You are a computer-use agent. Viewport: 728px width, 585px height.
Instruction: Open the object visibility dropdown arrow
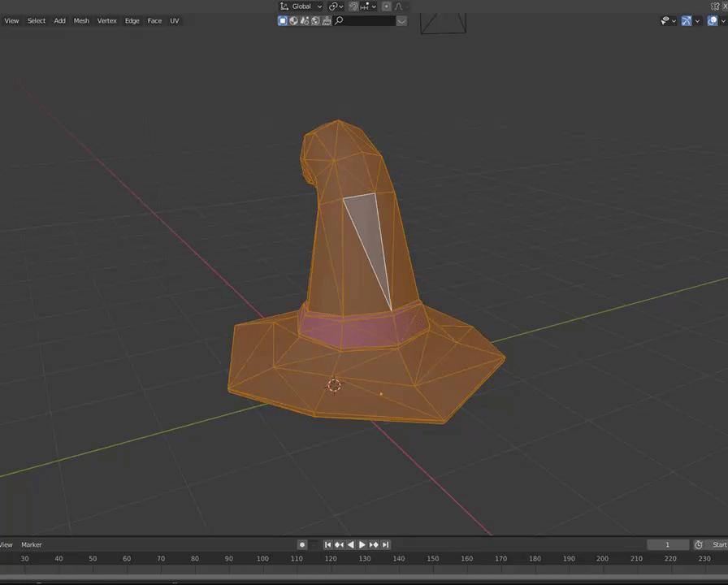point(674,21)
